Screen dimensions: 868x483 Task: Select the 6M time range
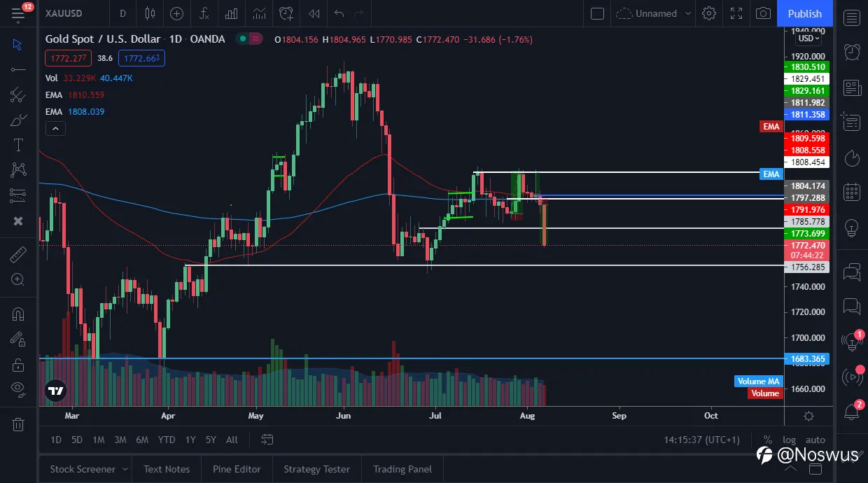click(142, 440)
